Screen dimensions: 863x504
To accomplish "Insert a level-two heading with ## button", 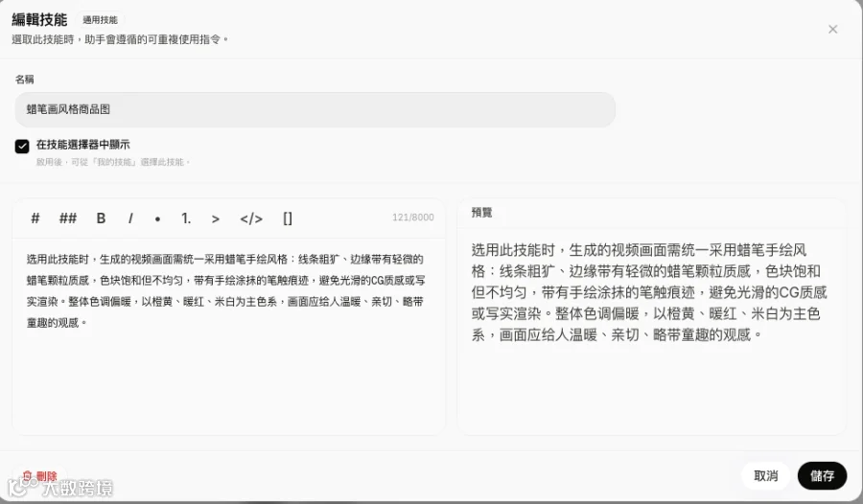I will tap(68, 218).
